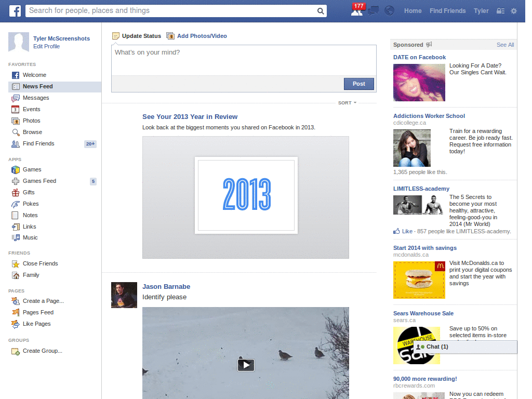Open the Chat (1) bar

tap(465, 347)
